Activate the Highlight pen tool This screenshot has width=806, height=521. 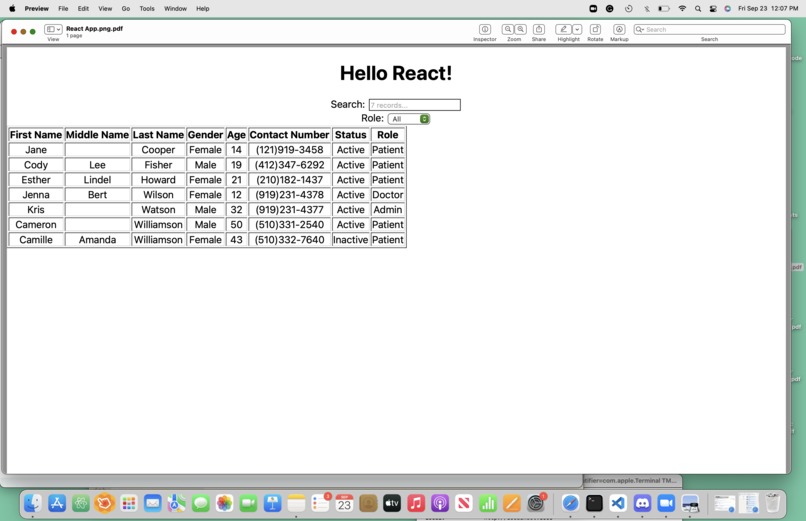point(563,29)
